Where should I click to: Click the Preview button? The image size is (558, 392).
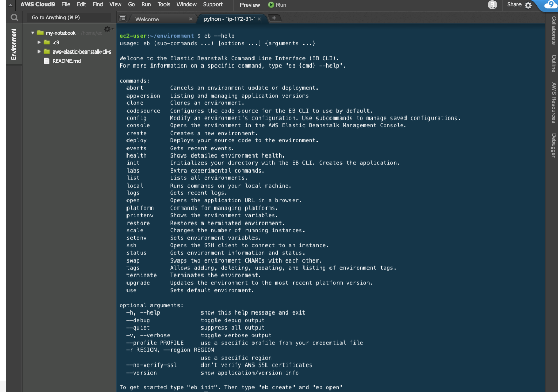click(250, 5)
